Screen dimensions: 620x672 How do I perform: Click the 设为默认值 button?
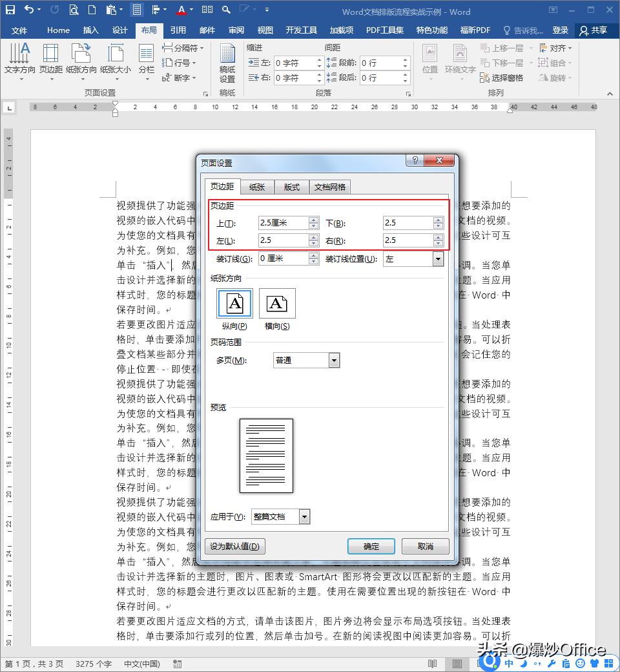point(235,546)
